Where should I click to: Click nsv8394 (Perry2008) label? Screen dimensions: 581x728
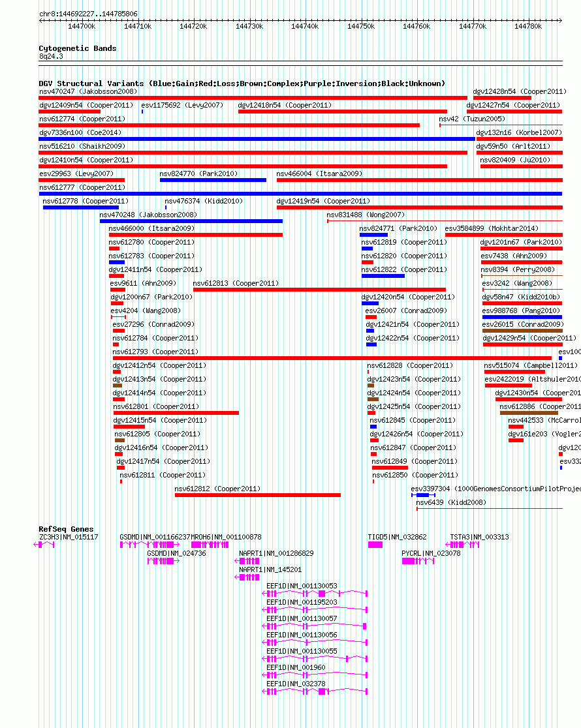coord(518,270)
